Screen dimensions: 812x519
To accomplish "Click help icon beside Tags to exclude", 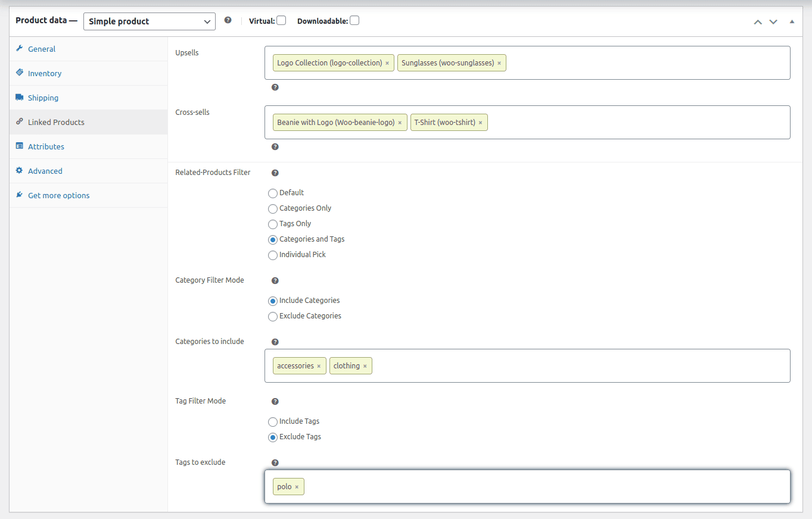I will pyautogui.click(x=275, y=462).
